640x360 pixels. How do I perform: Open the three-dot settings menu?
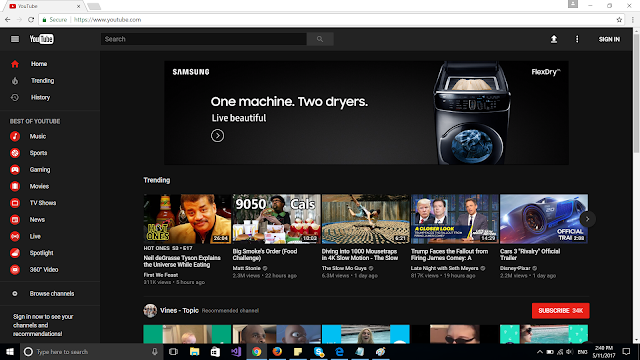coord(577,39)
